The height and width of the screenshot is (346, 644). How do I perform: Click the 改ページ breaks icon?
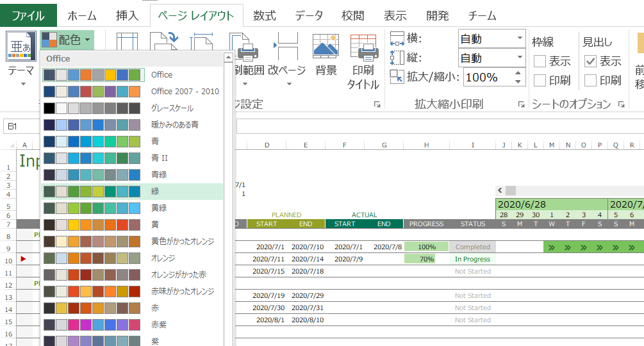tap(286, 46)
